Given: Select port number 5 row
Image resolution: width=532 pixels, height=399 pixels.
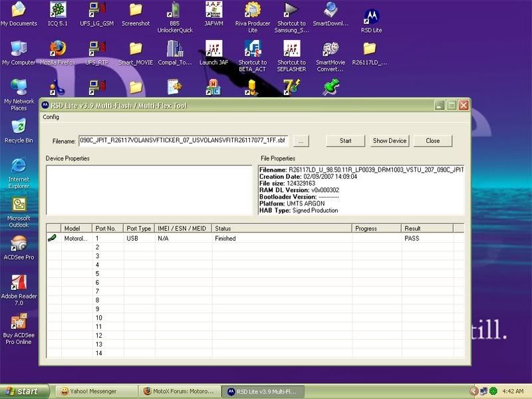Looking at the screenshot, I should 255,273.
